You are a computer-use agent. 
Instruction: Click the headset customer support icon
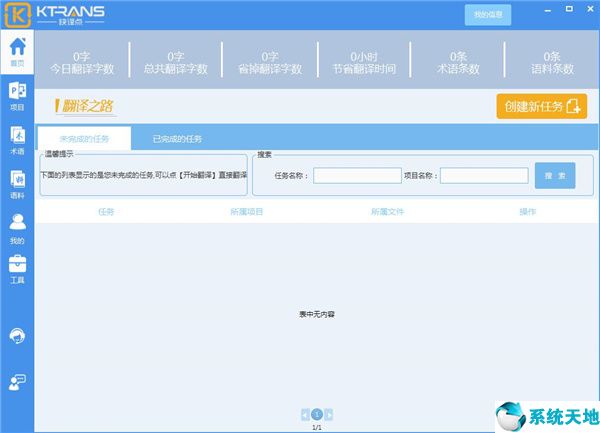click(x=17, y=336)
